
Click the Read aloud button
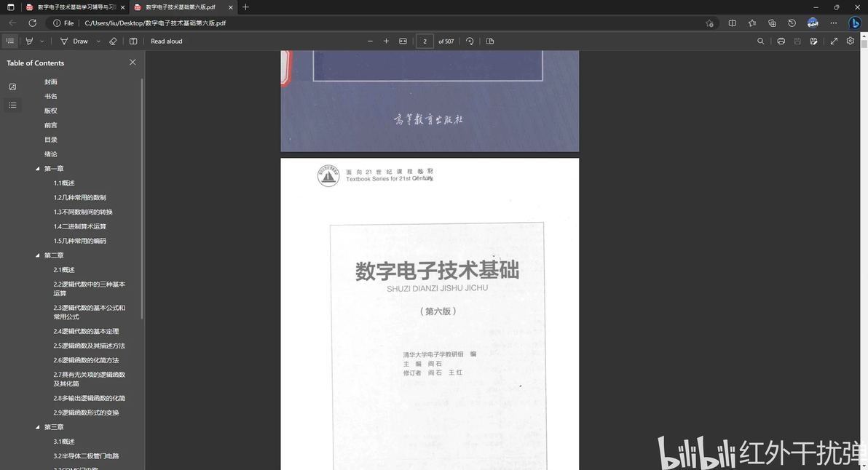pos(167,41)
